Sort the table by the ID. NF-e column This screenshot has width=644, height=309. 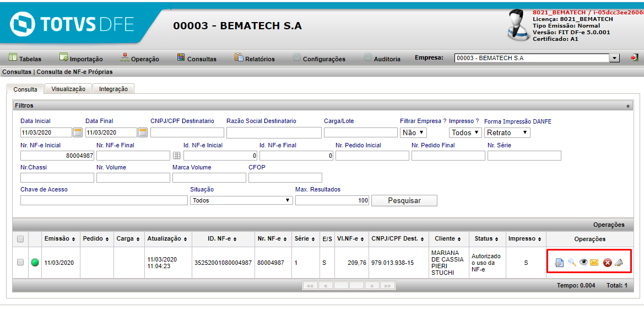point(223,238)
